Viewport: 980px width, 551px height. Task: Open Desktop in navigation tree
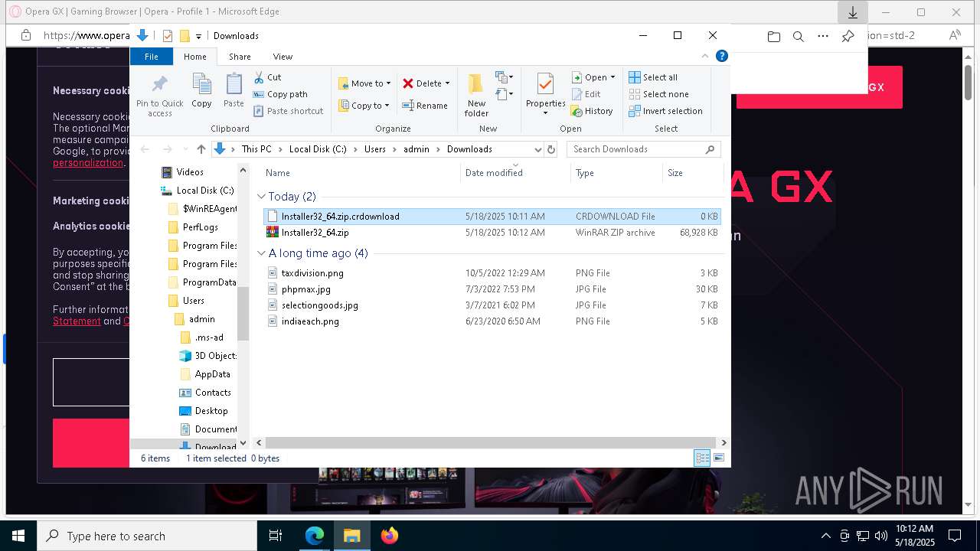tap(211, 411)
